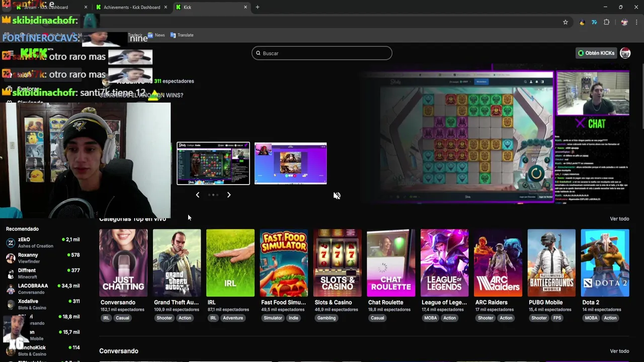Click "Ashes of Creation" under zEkO
Screen dimensions: 644x362
pyautogui.click(x=36, y=246)
